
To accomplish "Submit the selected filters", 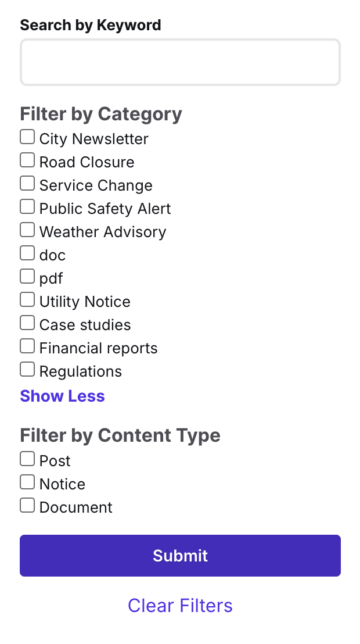I will pos(180,556).
